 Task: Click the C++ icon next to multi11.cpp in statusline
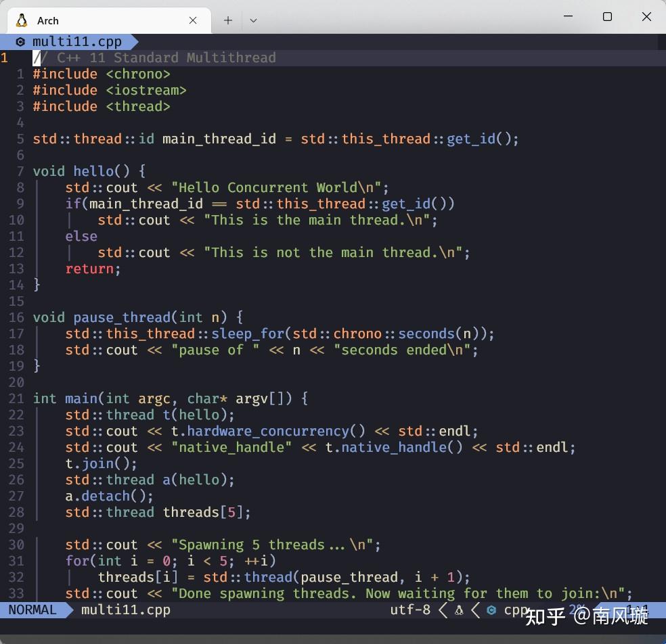point(492,609)
